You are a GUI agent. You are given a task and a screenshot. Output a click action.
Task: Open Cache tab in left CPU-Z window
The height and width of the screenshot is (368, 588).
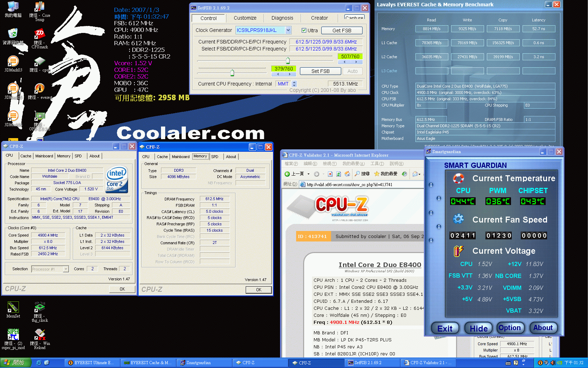[26, 156]
